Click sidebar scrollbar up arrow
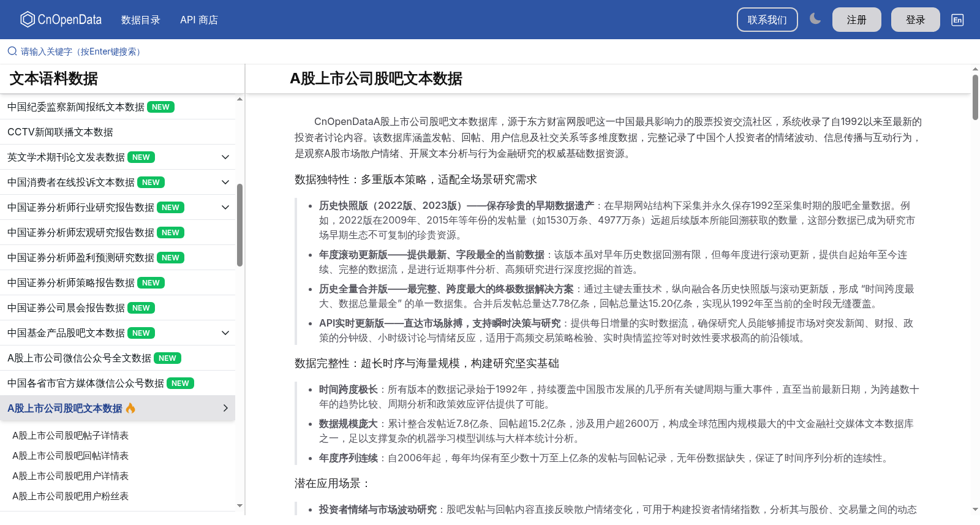 [239, 99]
